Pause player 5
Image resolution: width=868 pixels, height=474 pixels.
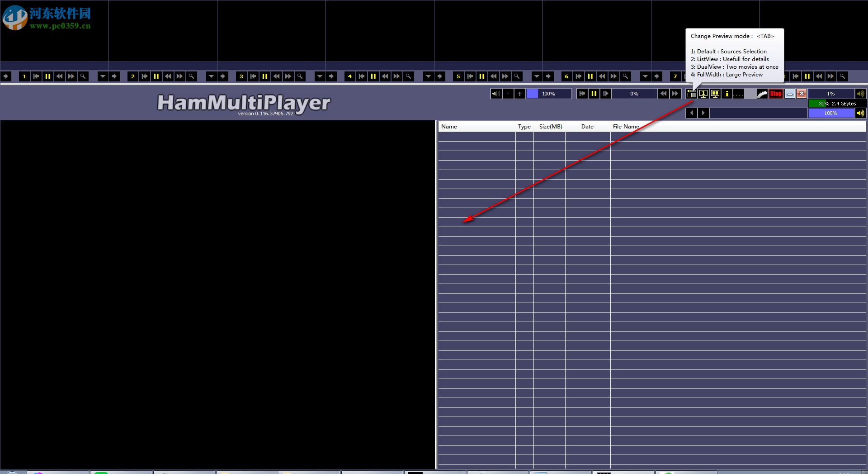pos(482,76)
